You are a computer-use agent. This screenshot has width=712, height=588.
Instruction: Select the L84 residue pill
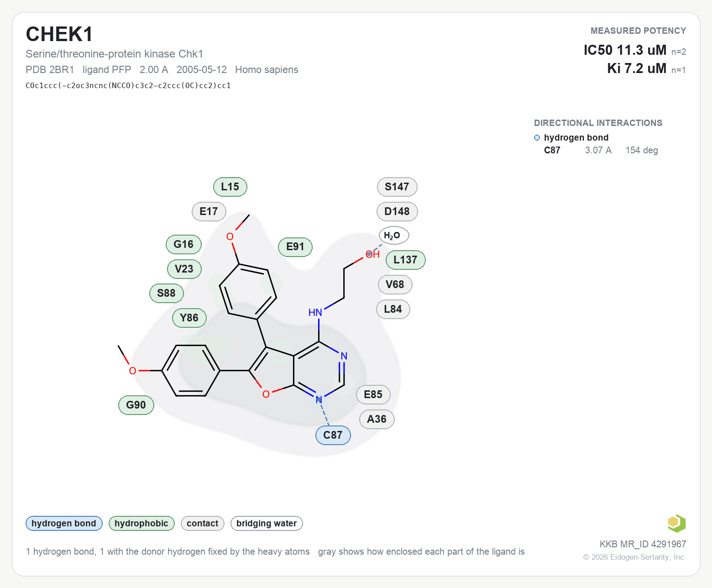coord(393,309)
